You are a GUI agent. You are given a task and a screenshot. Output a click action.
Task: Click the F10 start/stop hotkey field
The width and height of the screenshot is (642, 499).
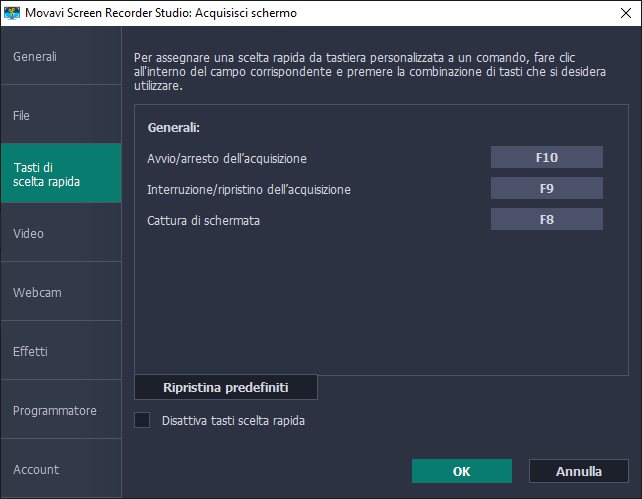546,157
